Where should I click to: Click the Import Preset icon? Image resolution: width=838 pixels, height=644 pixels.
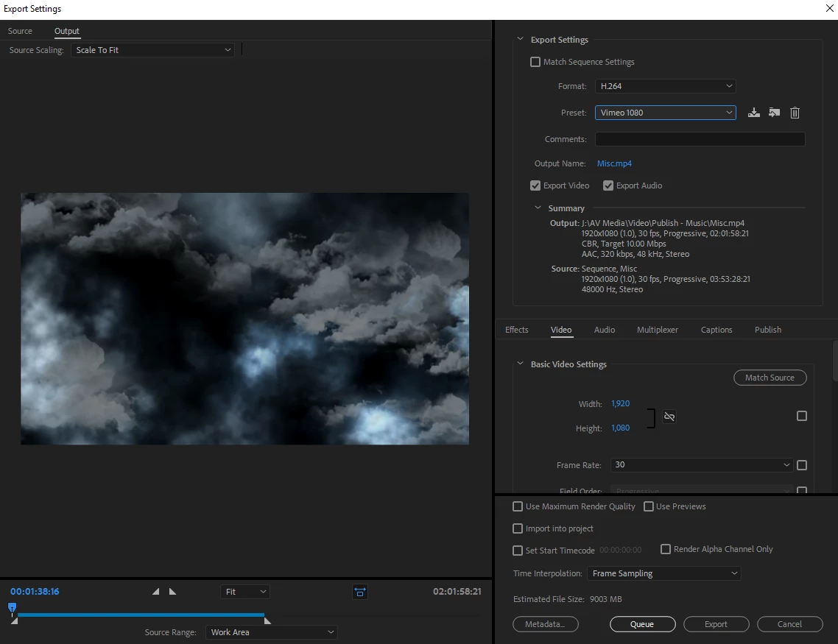point(775,113)
